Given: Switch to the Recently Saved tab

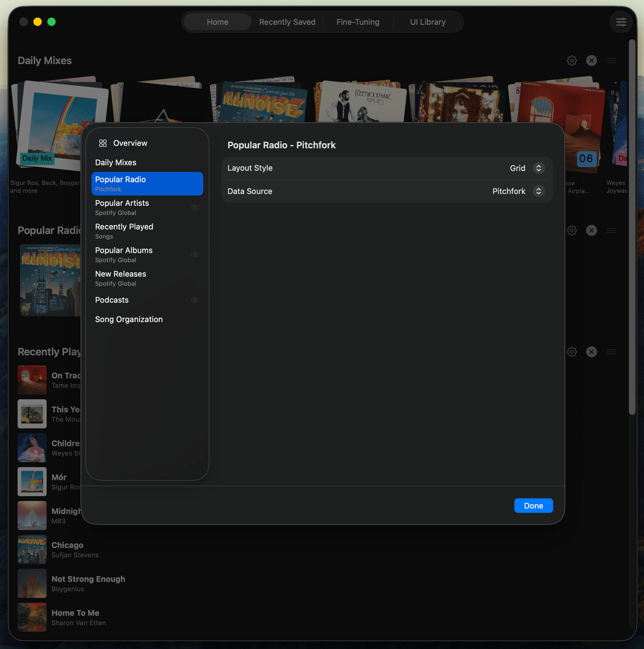Looking at the screenshot, I should coord(287,21).
